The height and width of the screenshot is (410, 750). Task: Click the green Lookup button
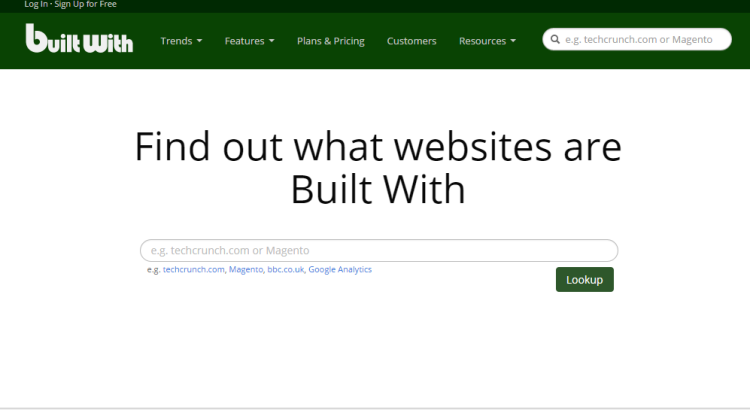pyautogui.click(x=585, y=279)
